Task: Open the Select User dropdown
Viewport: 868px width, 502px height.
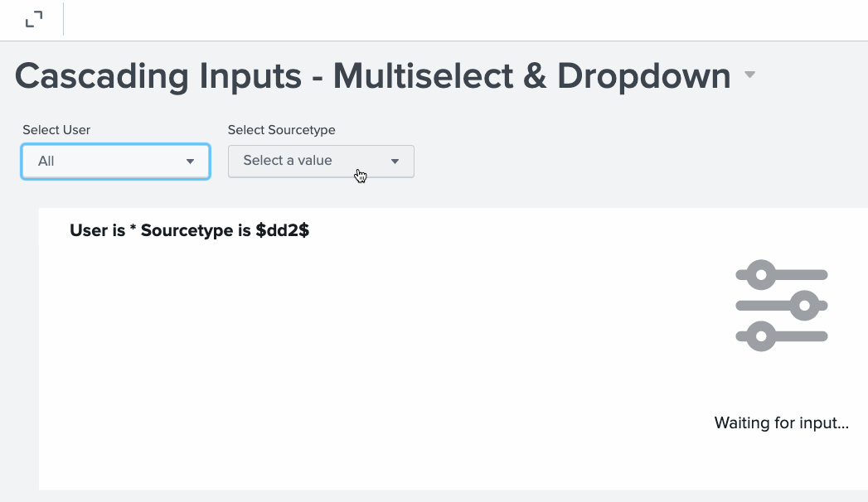Action: point(115,161)
